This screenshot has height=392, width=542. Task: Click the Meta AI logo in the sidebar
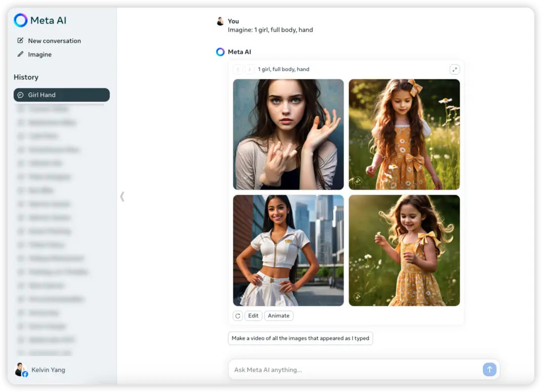pyautogui.click(x=40, y=20)
